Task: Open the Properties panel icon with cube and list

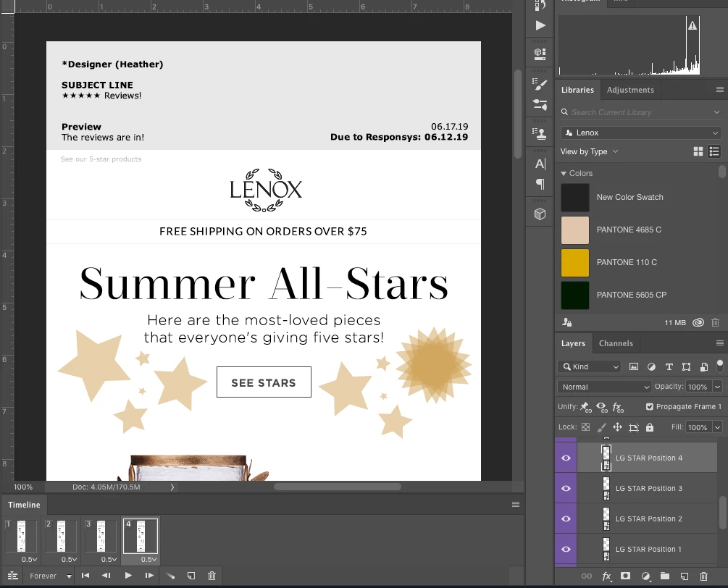Action: coord(540,54)
